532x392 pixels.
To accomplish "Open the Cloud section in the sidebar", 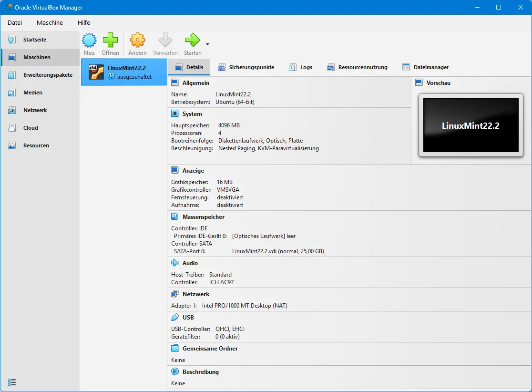I will 30,128.
